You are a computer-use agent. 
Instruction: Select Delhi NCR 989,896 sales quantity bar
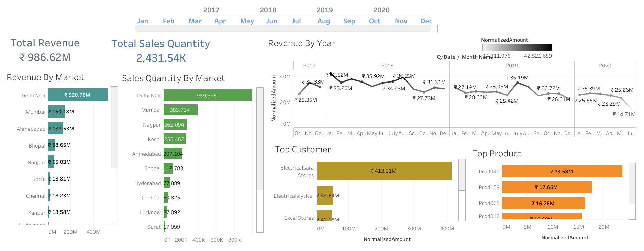208,95
